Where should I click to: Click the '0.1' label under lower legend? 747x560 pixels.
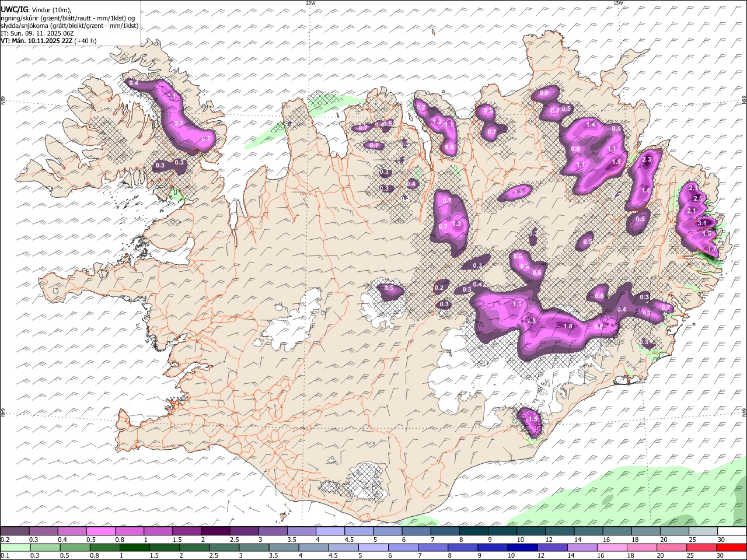5,556
